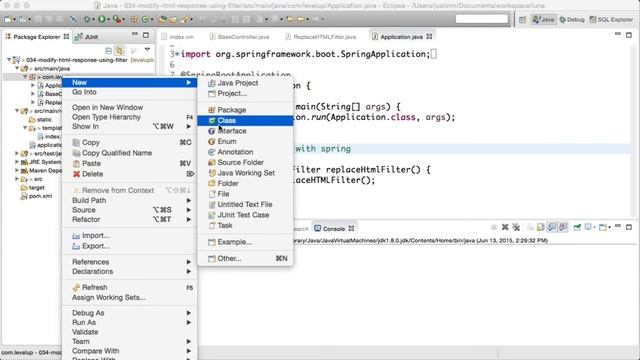Select Project... in the New submenu
This screenshot has width=640, height=360.
point(245,93)
